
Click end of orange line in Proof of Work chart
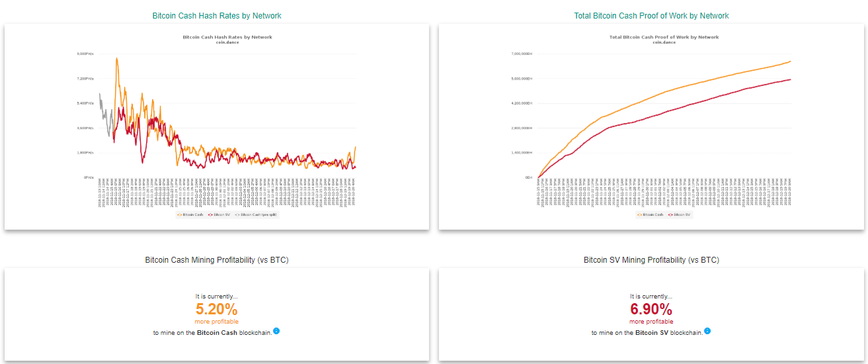tap(790, 62)
